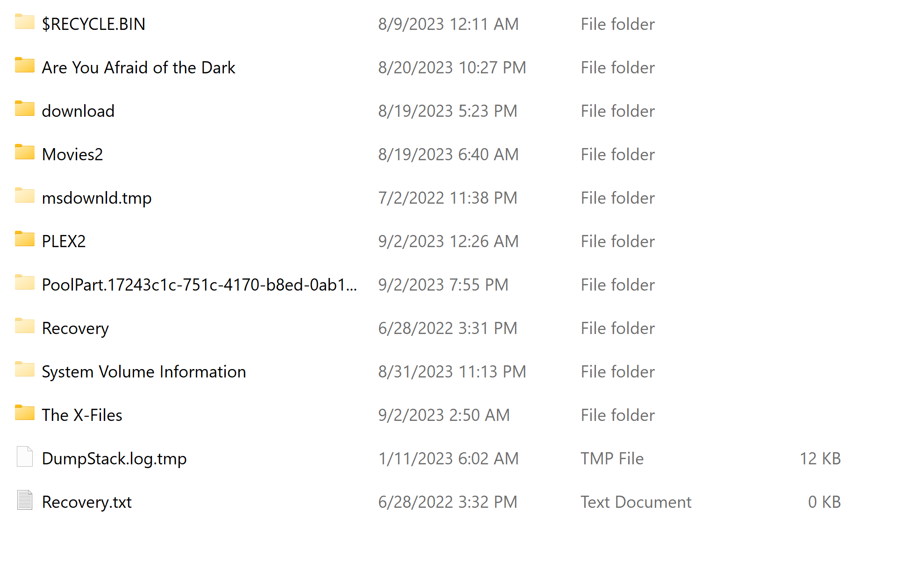The width and height of the screenshot is (924, 576).
Task: Click the DumpStack.log.tmp file name
Action: (114, 459)
